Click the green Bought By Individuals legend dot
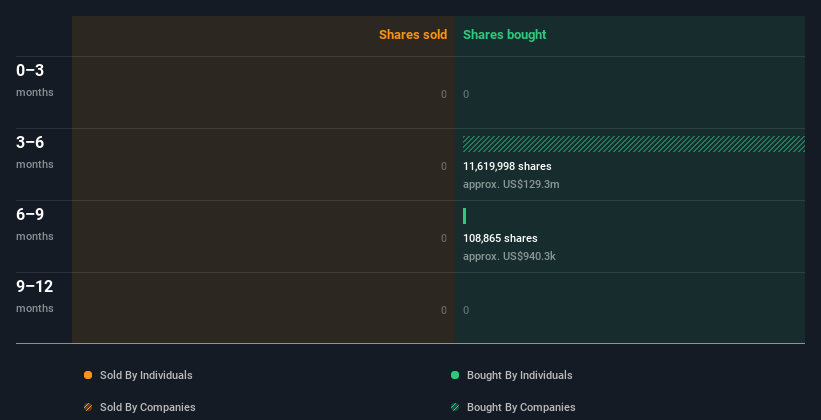This screenshot has height=420, width=821. tap(455, 375)
